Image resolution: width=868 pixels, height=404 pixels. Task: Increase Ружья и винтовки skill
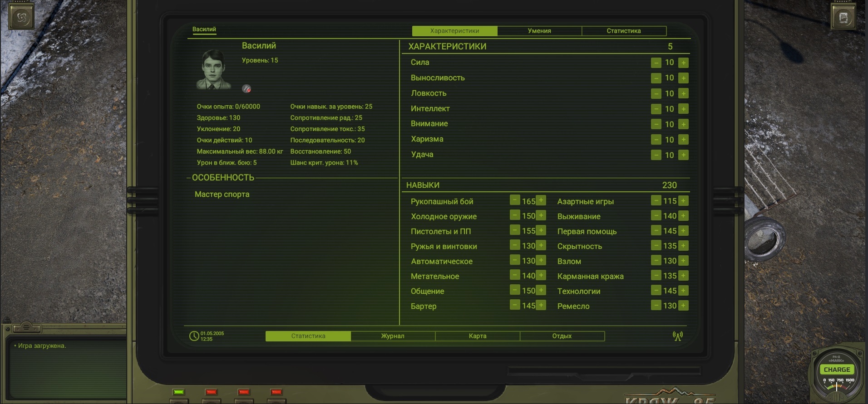pyautogui.click(x=541, y=245)
